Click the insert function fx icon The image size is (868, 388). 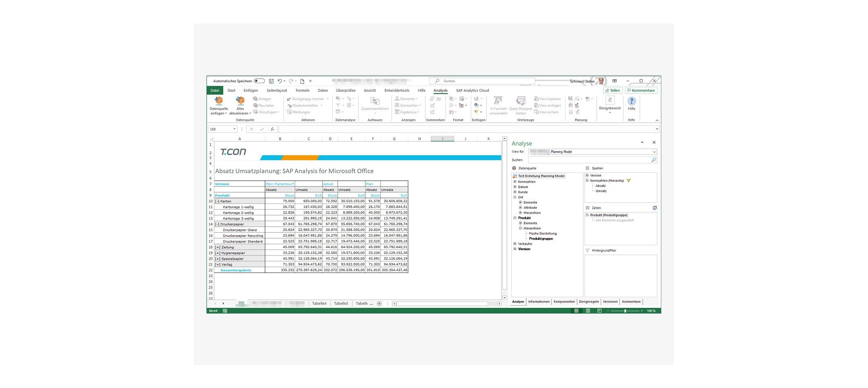(272, 129)
